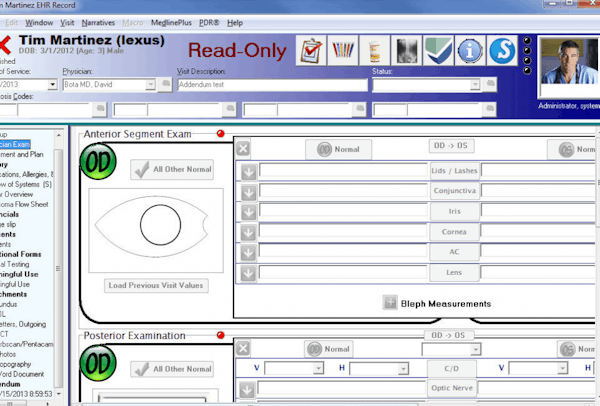
Task: Select 'ment and Plan' in sidebar
Action: click(21, 154)
